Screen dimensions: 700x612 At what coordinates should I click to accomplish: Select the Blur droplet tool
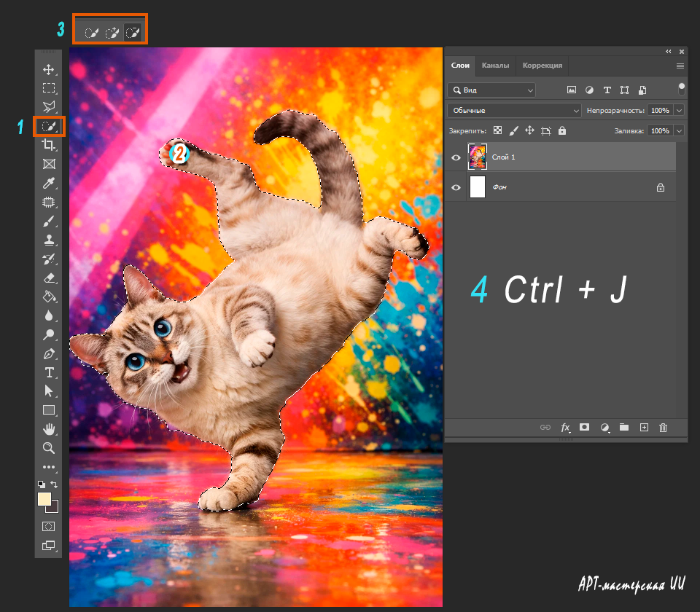49,315
